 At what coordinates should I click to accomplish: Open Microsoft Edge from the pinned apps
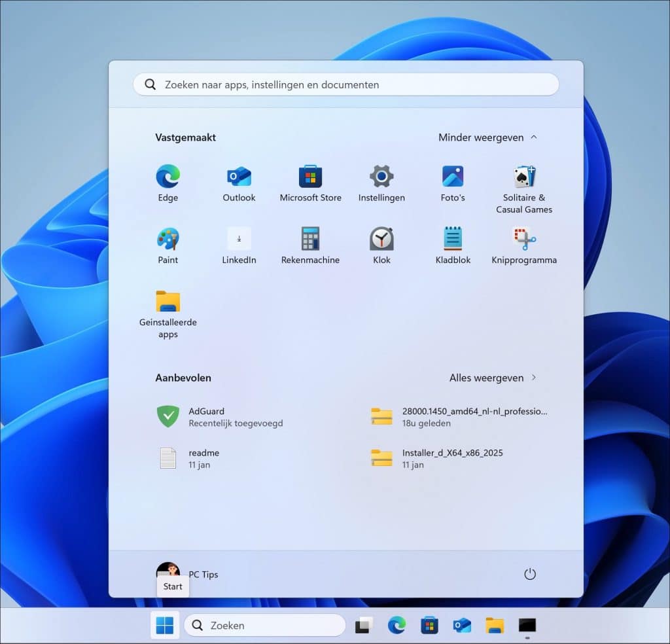point(167,181)
